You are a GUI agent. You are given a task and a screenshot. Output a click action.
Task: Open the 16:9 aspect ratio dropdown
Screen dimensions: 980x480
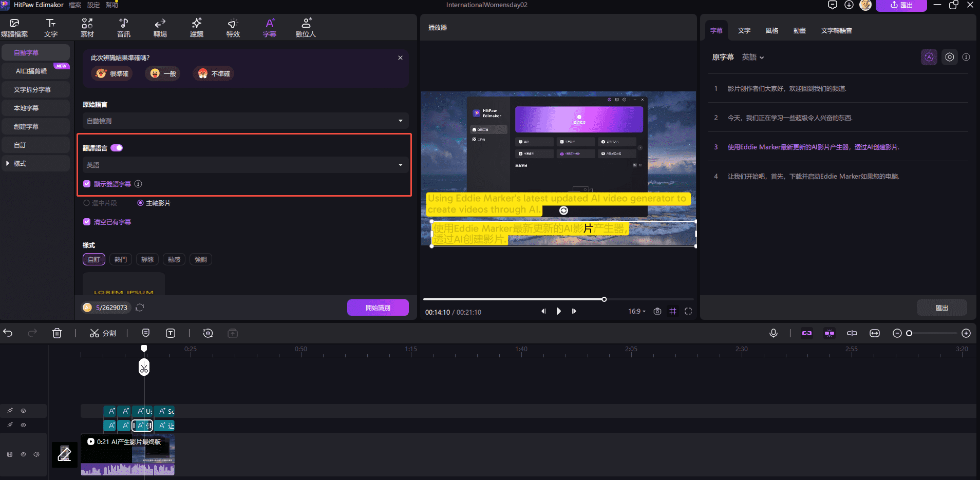tap(636, 311)
